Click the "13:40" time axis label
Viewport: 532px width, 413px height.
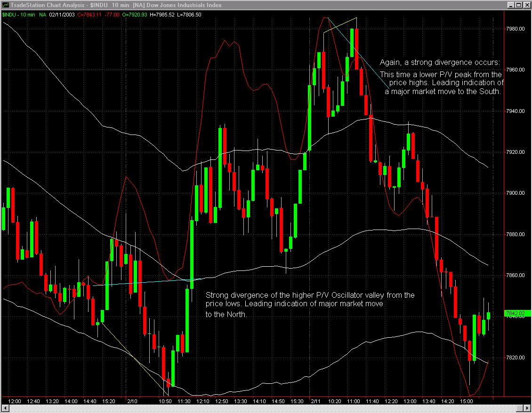429,401
